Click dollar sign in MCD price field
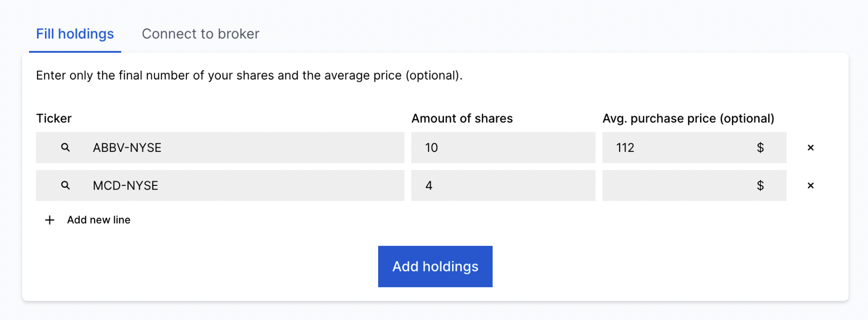Screen dimensions: 868x320 click(x=760, y=185)
